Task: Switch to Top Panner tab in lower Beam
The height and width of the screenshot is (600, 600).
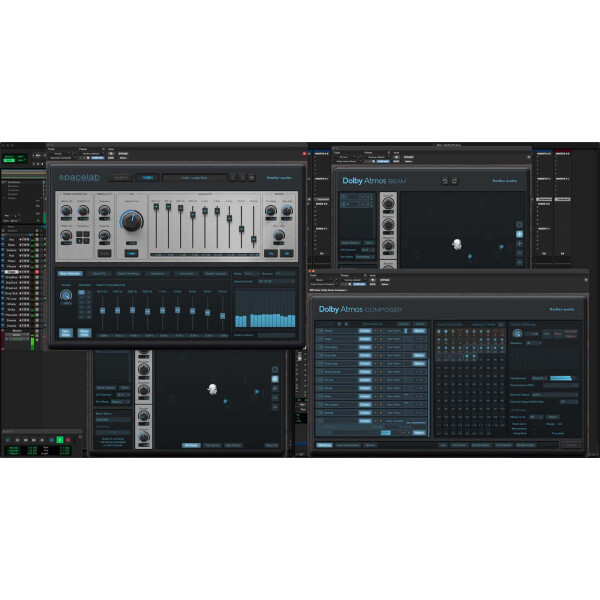Action: (x=212, y=445)
